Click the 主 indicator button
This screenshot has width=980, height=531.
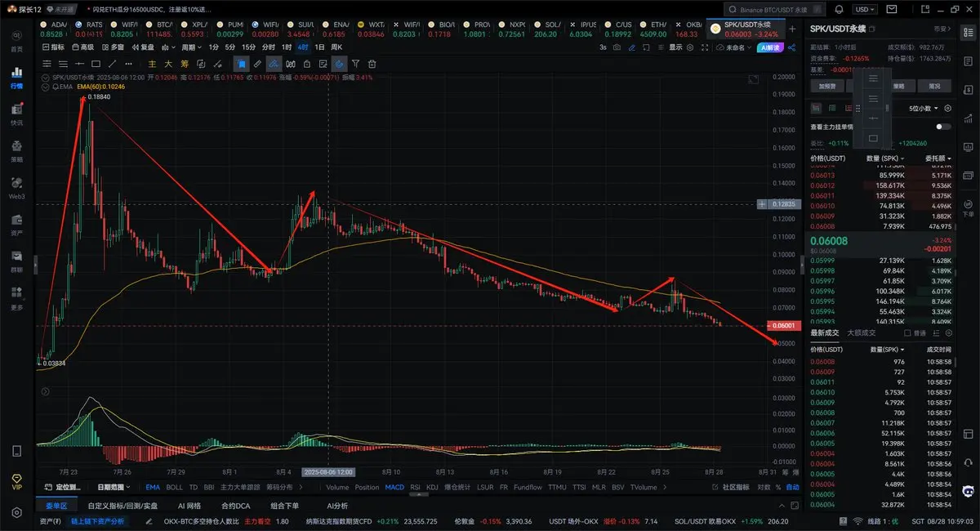pyautogui.click(x=152, y=64)
